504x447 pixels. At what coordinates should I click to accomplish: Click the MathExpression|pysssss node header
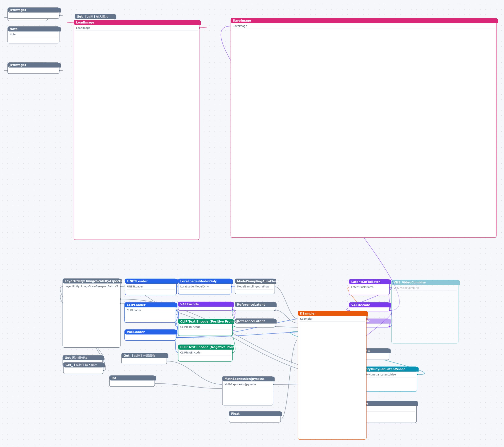point(248,379)
